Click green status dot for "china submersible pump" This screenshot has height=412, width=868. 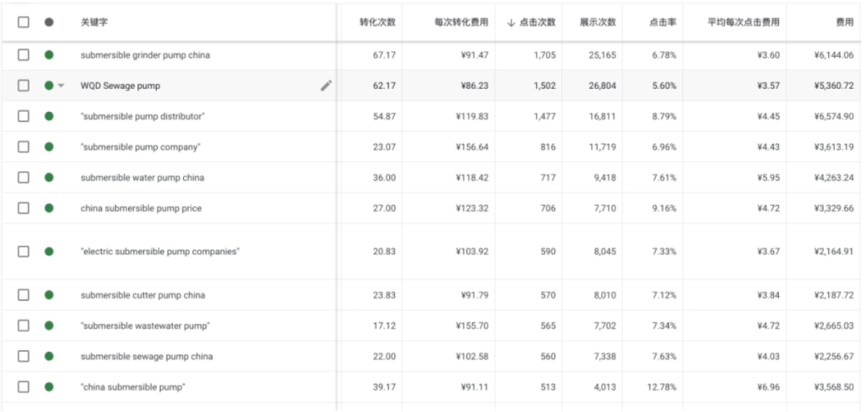(x=48, y=387)
